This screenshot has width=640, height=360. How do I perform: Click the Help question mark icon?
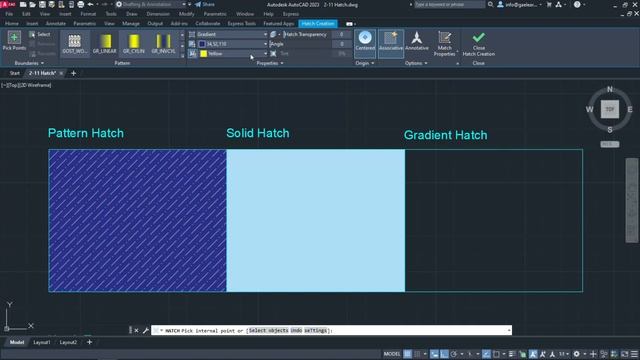(577, 4)
